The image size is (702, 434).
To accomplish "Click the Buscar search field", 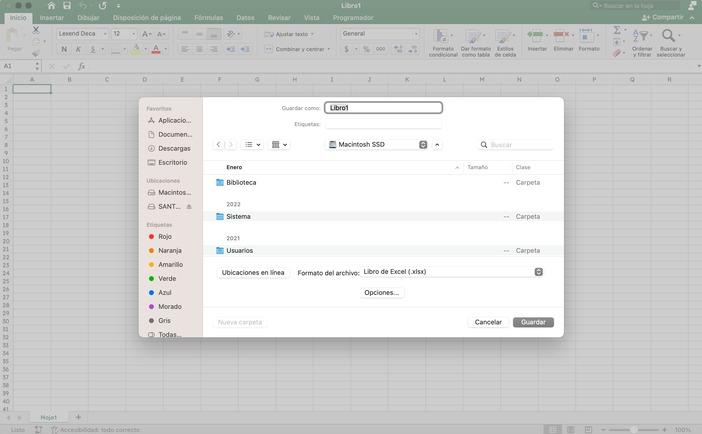I will tap(516, 145).
